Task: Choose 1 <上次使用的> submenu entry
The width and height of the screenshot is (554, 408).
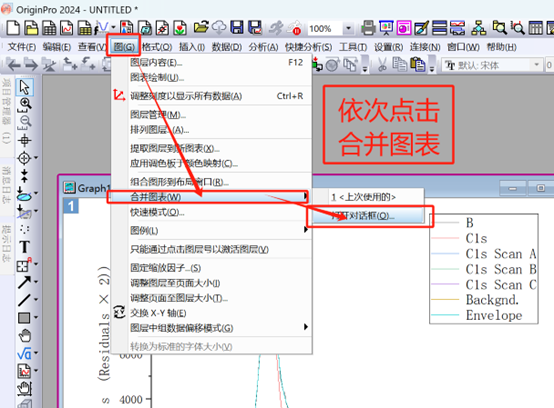Action: click(367, 197)
